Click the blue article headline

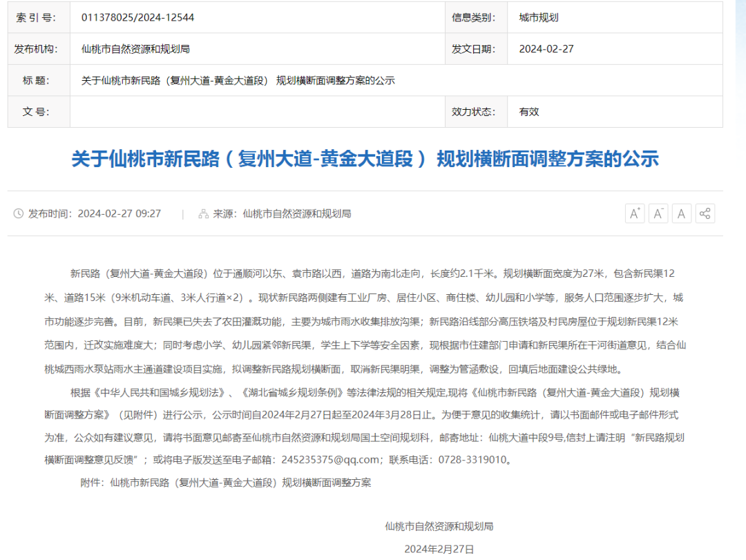pos(365,160)
